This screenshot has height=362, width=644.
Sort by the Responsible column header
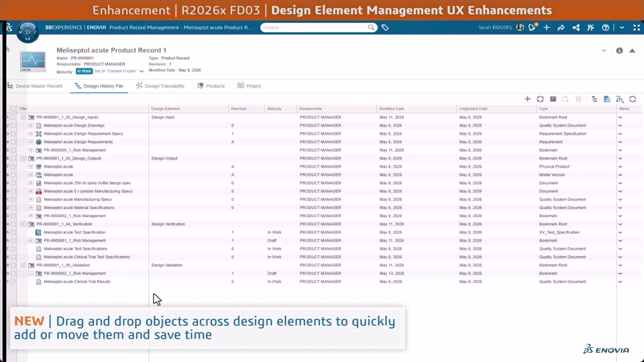click(x=311, y=109)
